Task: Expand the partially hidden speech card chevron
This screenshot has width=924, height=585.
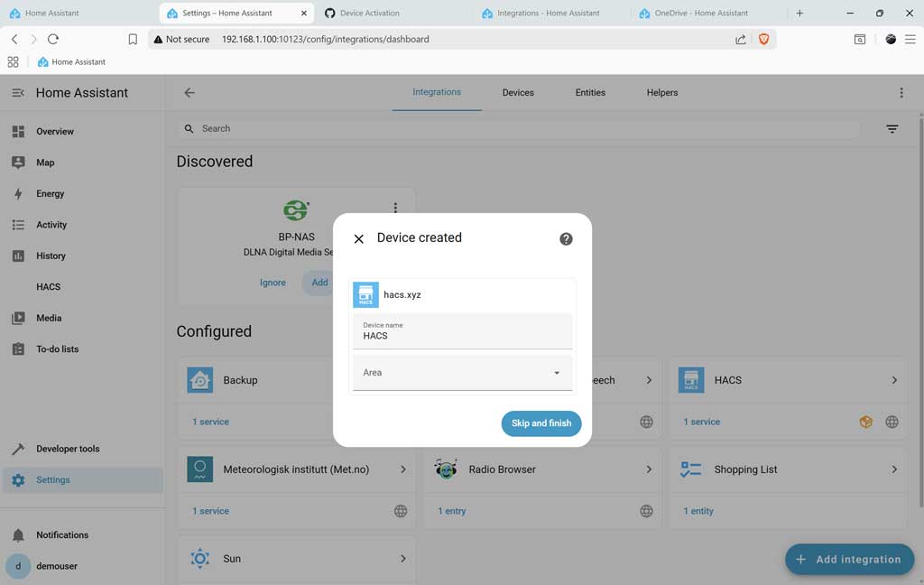Action: coord(648,380)
